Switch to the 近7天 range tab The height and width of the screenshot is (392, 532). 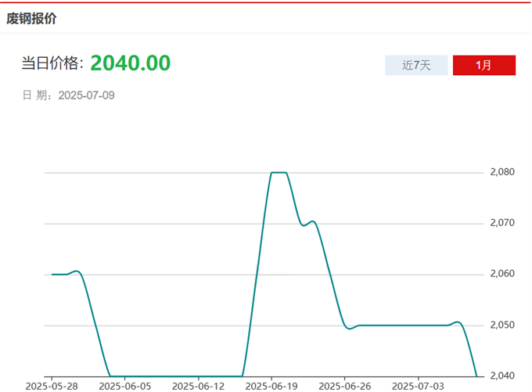[x=416, y=65]
